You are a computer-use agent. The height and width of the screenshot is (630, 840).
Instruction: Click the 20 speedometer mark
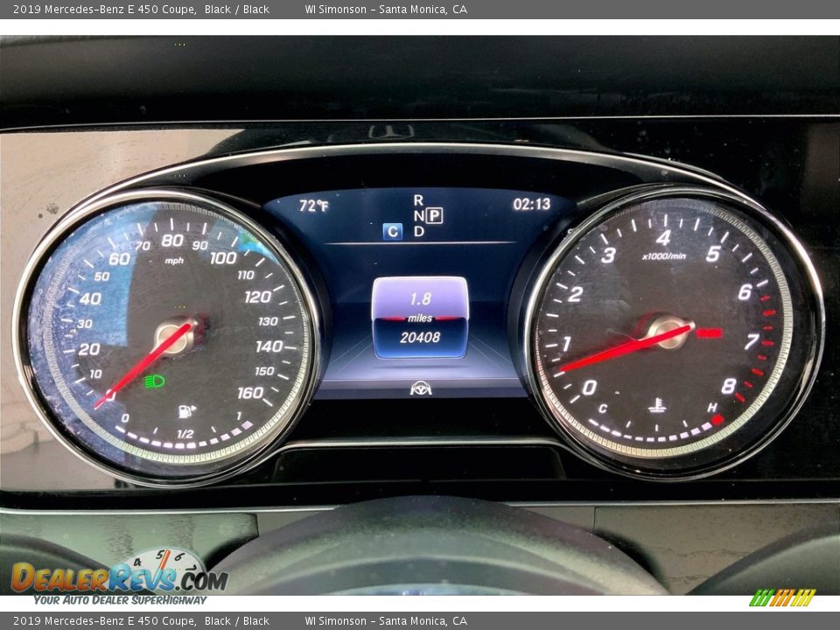(89, 349)
